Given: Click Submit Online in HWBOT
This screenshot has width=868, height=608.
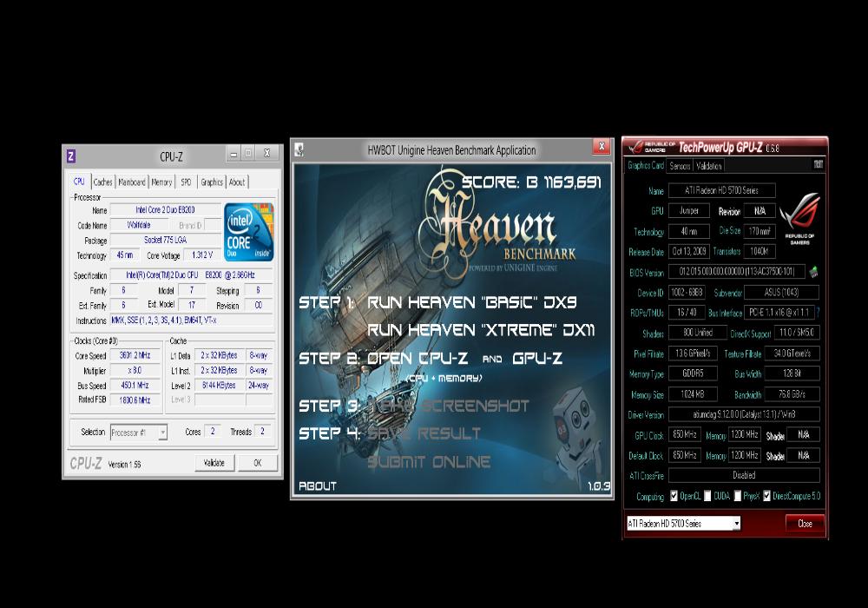Looking at the screenshot, I should click(429, 462).
